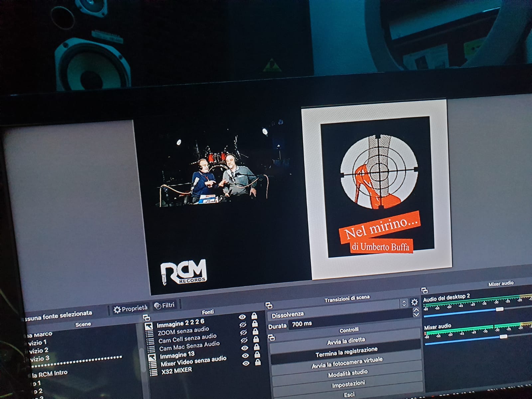Select Immagine 13 source name
The width and height of the screenshot is (532, 399).
[x=177, y=355]
